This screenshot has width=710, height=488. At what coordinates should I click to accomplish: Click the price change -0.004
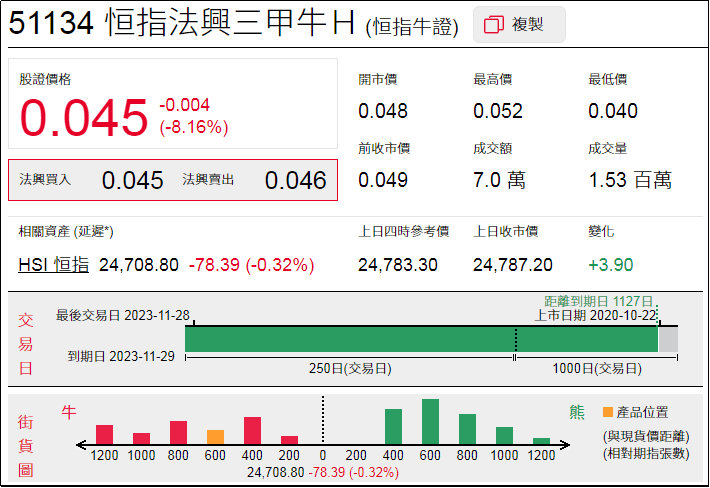point(184,105)
